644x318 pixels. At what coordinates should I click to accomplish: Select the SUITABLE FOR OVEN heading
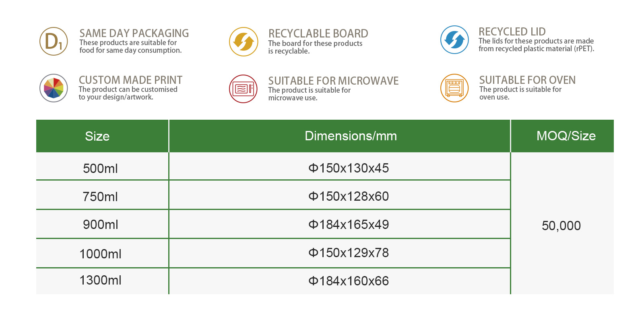[x=527, y=80]
